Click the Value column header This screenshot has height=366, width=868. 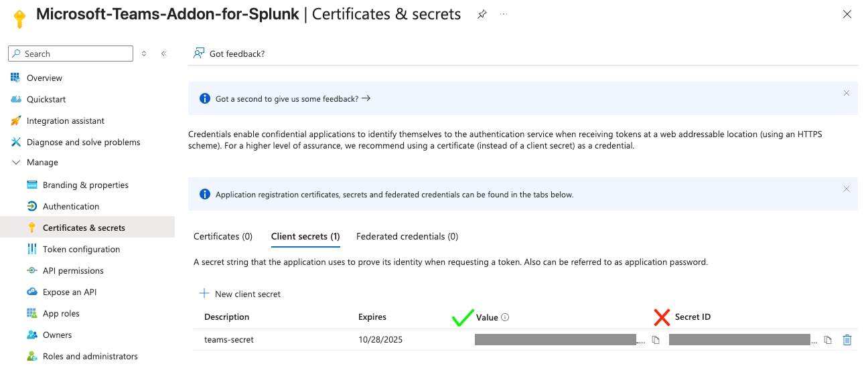[x=487, y=316]
